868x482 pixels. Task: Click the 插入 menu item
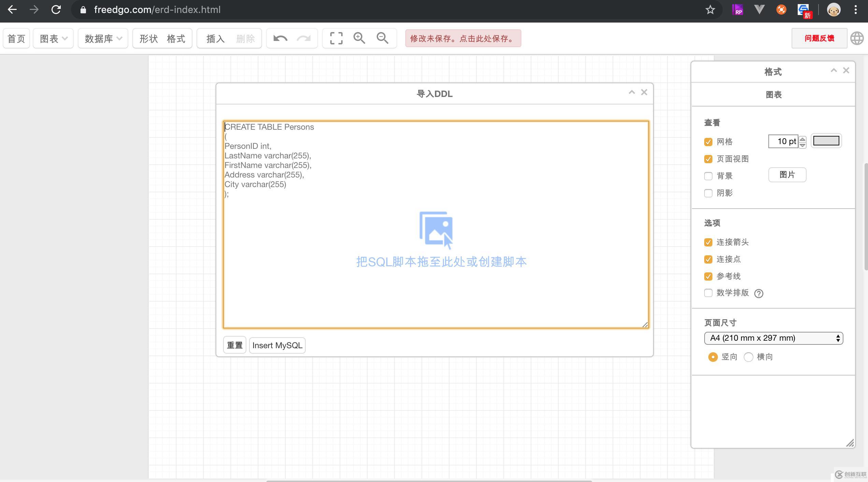pos(216,39)
